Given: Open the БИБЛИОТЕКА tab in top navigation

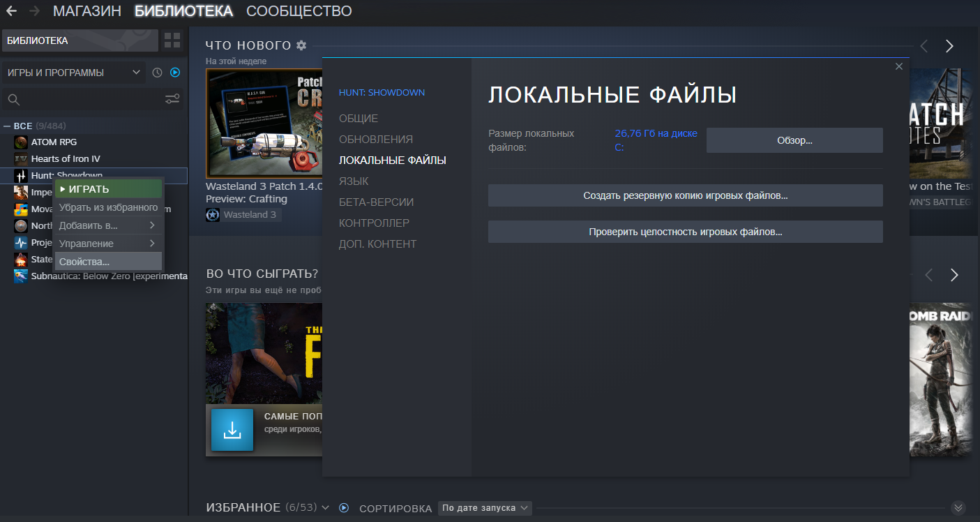Looking at the screenshot, I should pos(184,11).
